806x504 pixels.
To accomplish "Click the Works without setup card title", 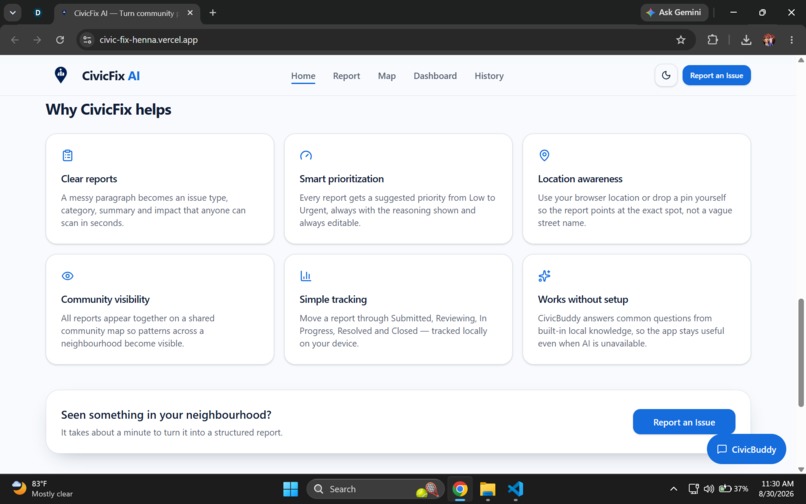I will pyautogui.click(x=583, y=299).
